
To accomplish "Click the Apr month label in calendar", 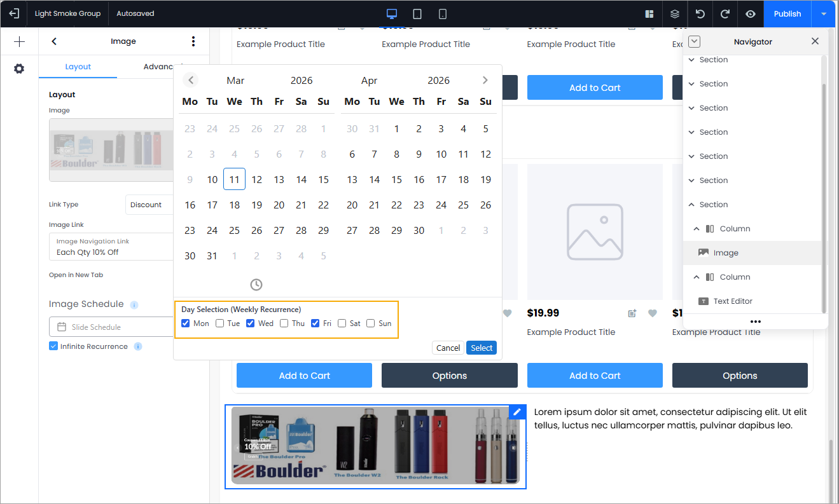I will [369, 81].
